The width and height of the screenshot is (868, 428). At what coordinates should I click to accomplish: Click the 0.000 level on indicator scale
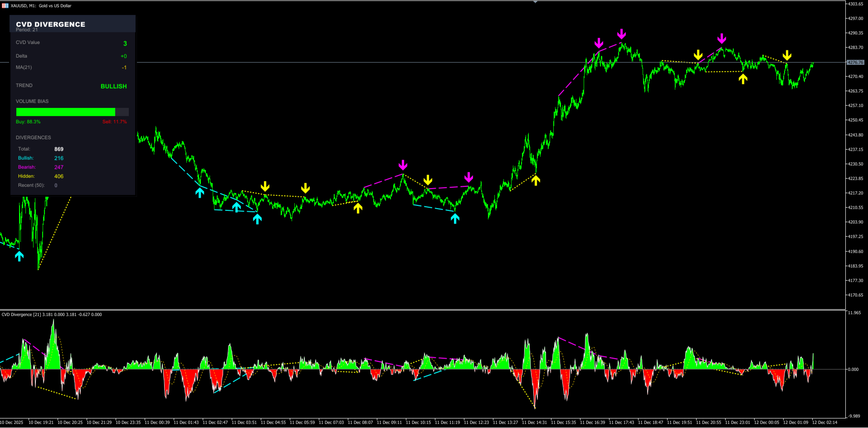click(853, 370)
